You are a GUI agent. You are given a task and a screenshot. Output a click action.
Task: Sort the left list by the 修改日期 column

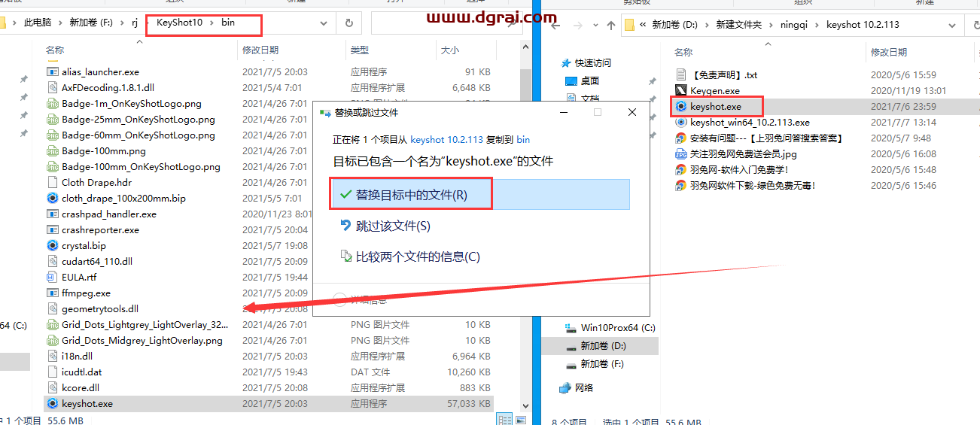(260, 50)
